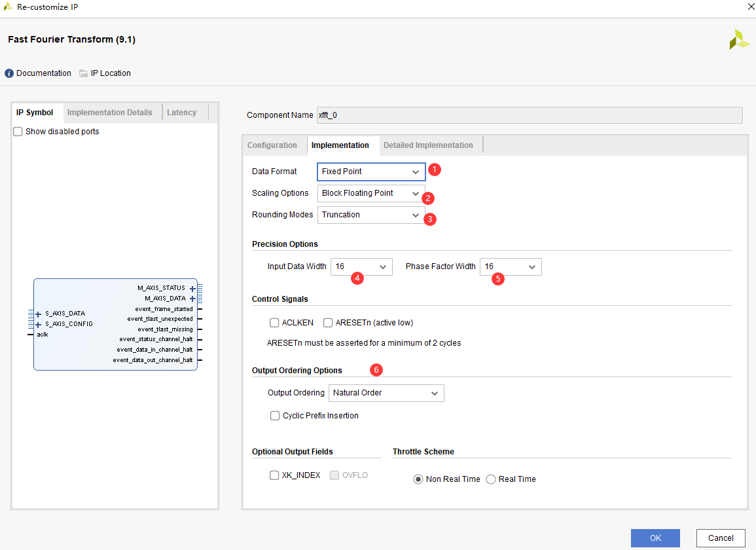Screen dimensions: 756x550
Task: Switch to the IP Symbol tab
Action: (x=35, y=113)
